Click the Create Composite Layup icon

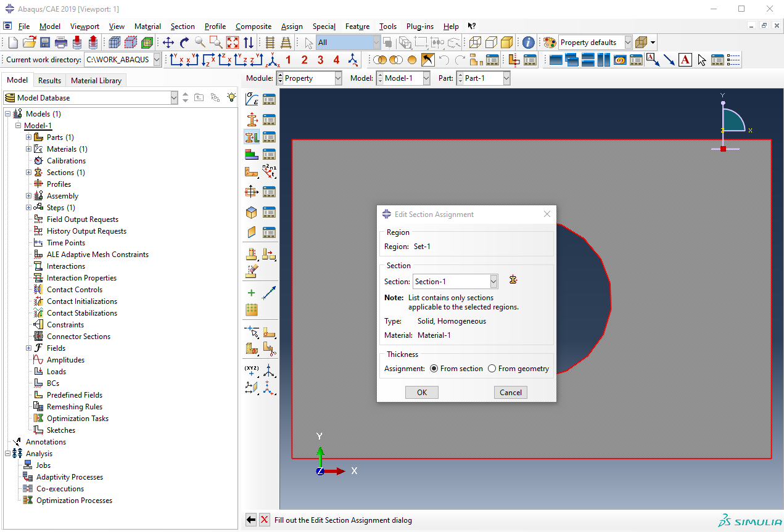click(252, 154)
